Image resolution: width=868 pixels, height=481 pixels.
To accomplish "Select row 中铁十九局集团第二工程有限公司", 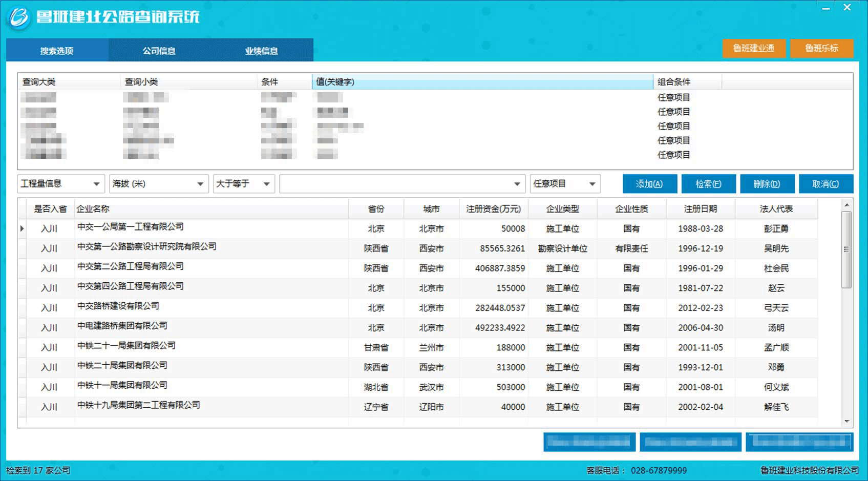I will (418, 407).
